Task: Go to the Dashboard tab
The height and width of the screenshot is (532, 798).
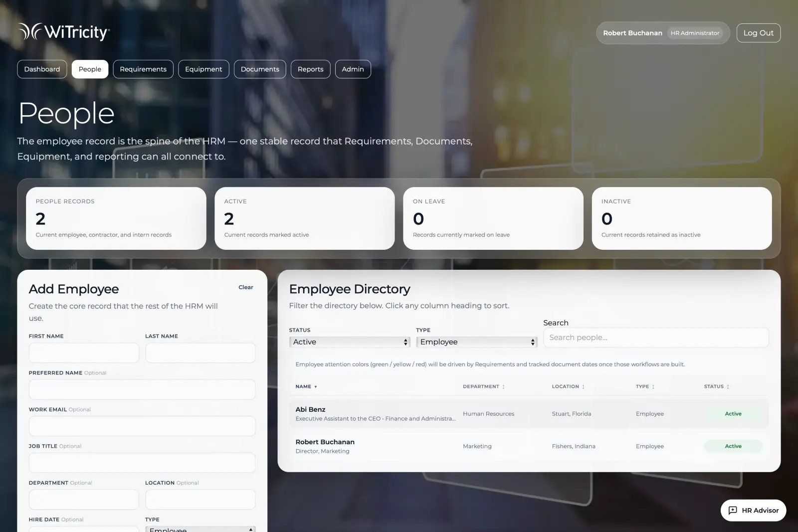Action: 42,69
